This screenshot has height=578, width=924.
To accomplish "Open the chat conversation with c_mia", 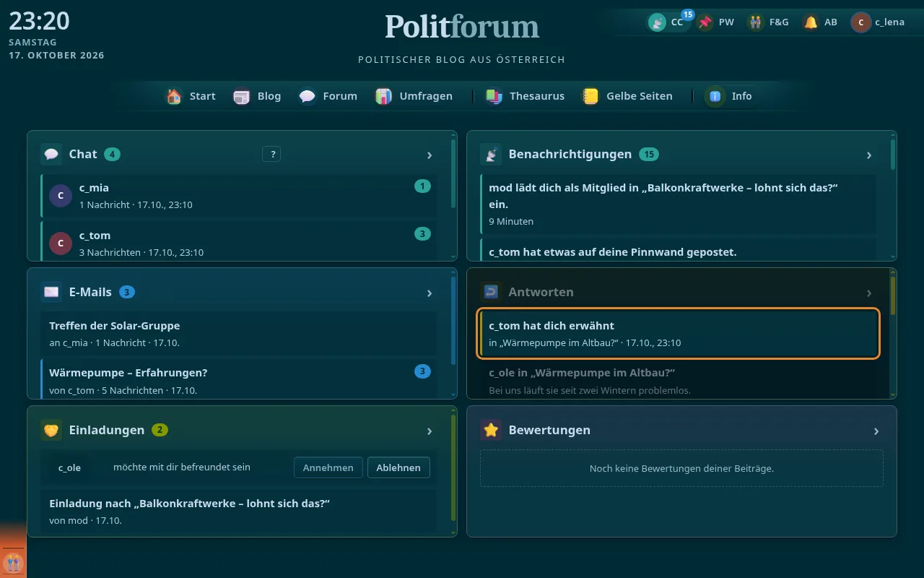I will 239,196.
